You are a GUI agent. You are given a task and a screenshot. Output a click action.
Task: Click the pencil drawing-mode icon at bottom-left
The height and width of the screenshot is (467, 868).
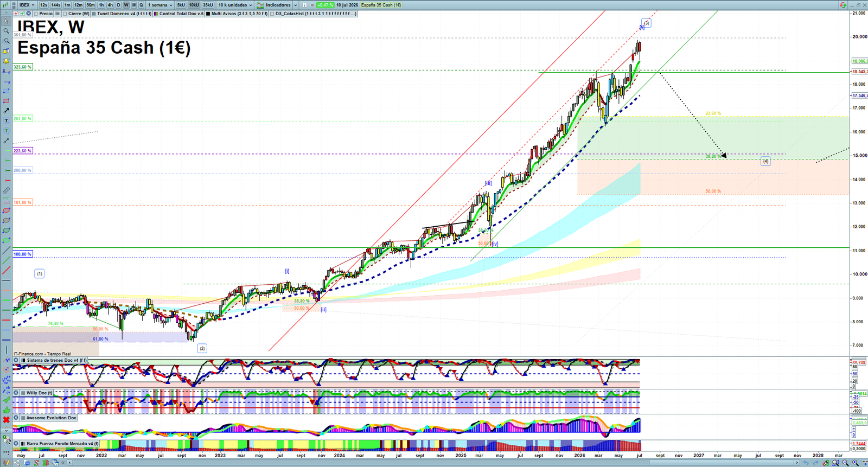(x=6, y=463)
